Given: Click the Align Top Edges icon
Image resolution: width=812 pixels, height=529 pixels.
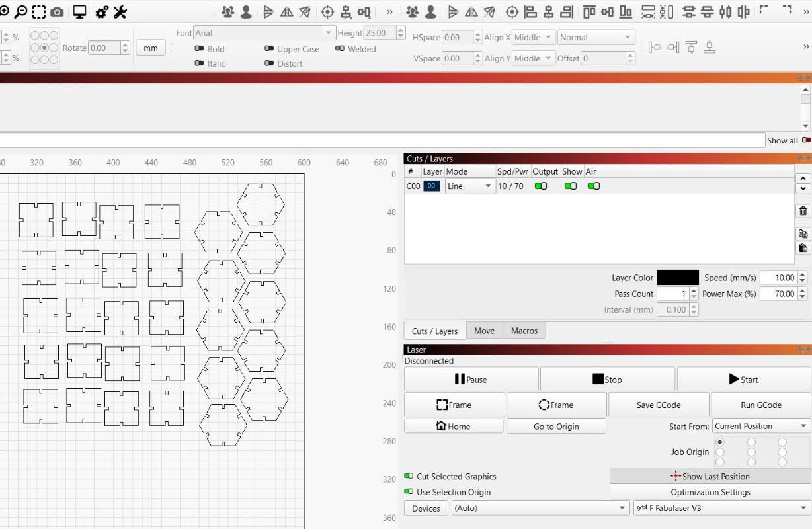Looking at the screenshot, I should click(x=589, y=11).
